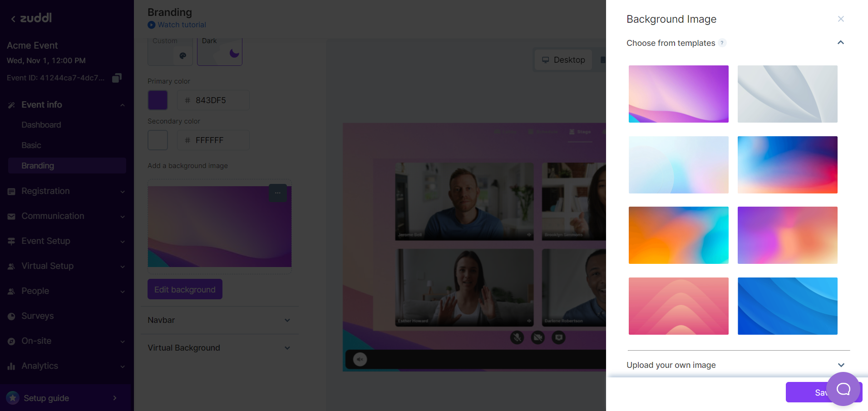This screenshot has height=411, width=868.
Task: Open the Branding menu item in sidebar
Action: (38, 166)
